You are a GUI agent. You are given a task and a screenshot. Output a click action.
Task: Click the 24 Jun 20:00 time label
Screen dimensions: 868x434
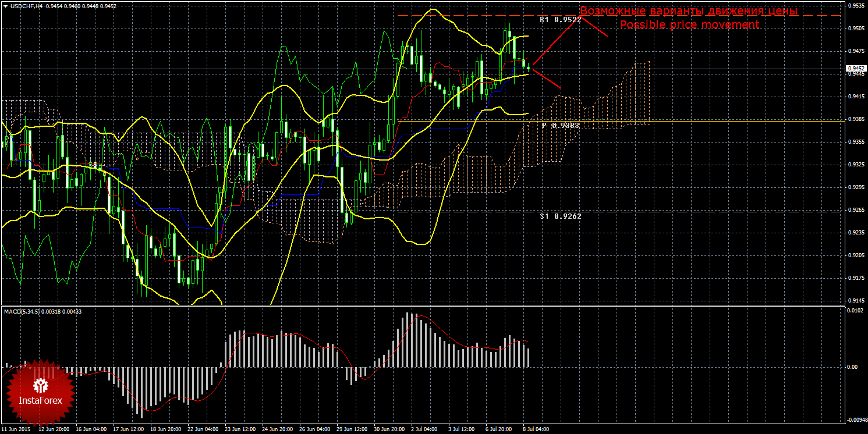tap(277, 429)
